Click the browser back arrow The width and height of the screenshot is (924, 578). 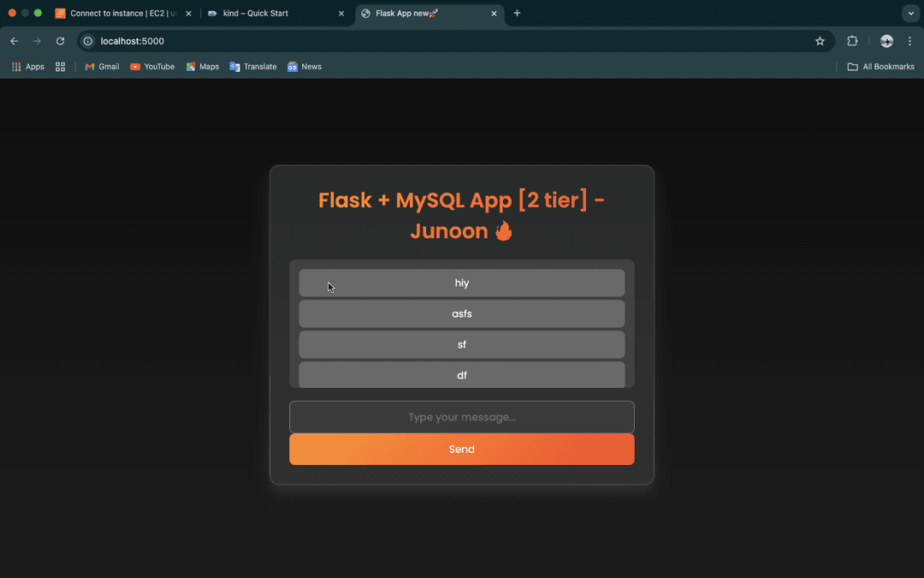click(x=14, y=41)
